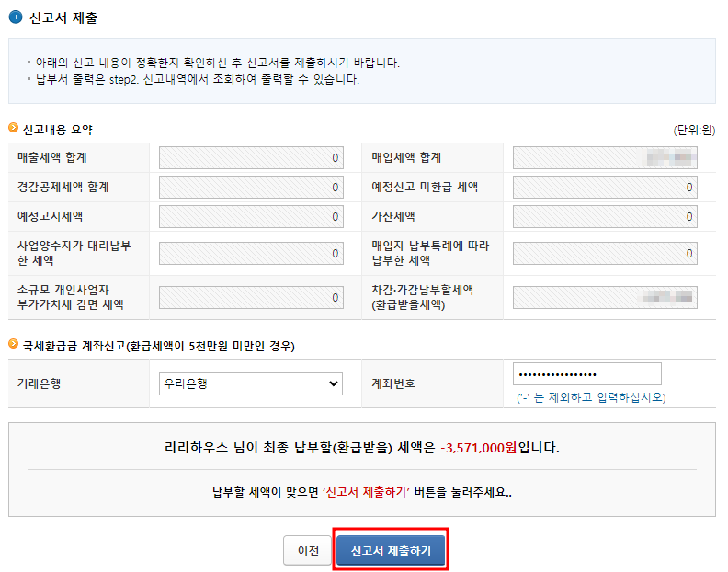Click the 예정고지세액 value field
This screenshot has width=728, height=572.
coord(251,216)
